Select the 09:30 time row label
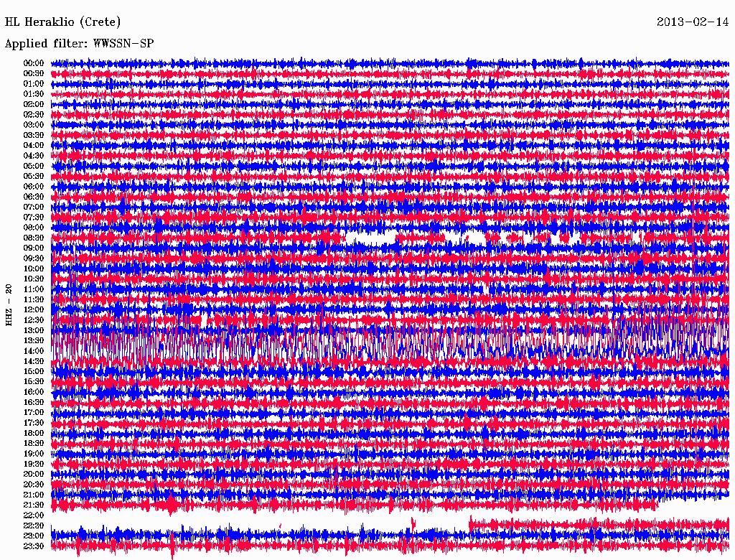This screenshot has height=560, width=735. [34, 258]
